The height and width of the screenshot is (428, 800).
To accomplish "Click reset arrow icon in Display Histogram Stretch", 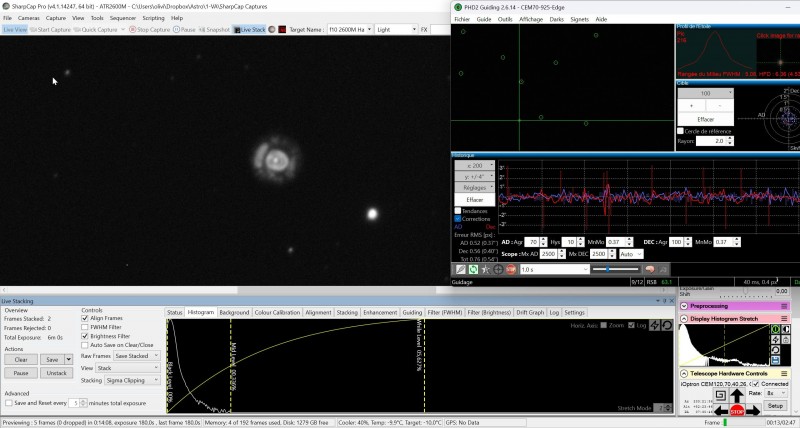I will 776,350.
